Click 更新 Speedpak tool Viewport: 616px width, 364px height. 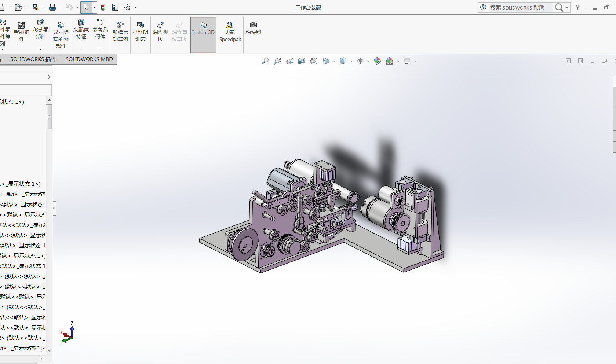(230, 32)
